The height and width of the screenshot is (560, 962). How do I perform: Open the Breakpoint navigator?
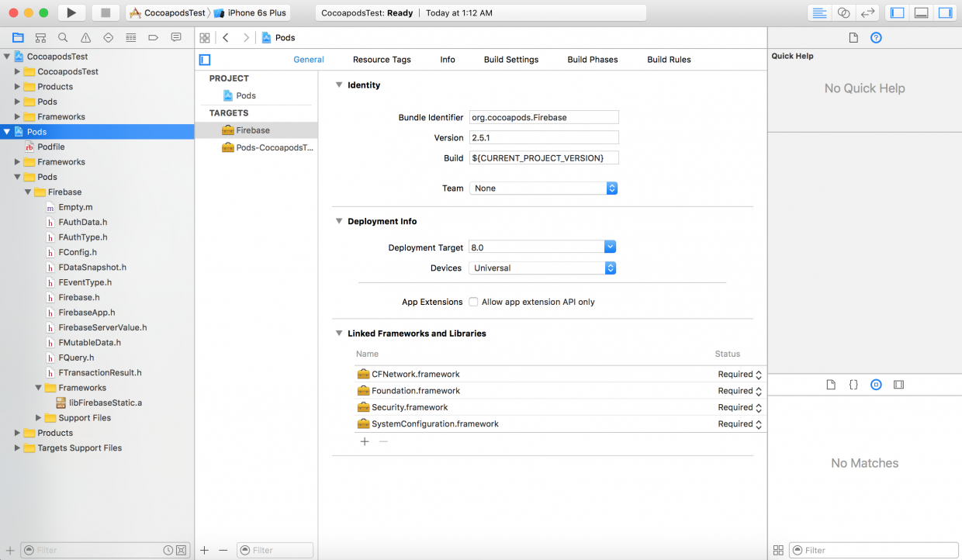(154, 37)
